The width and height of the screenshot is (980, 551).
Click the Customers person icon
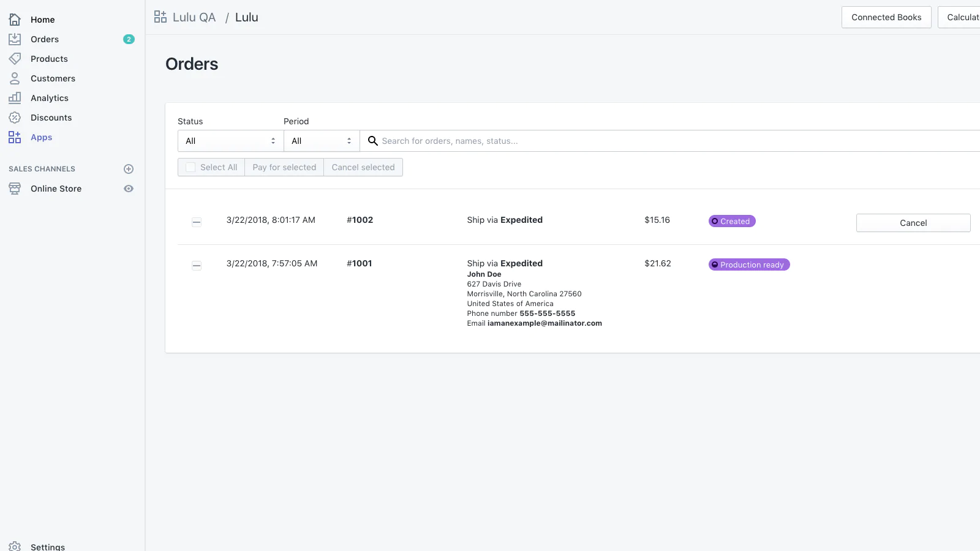(x=15, y=78)
